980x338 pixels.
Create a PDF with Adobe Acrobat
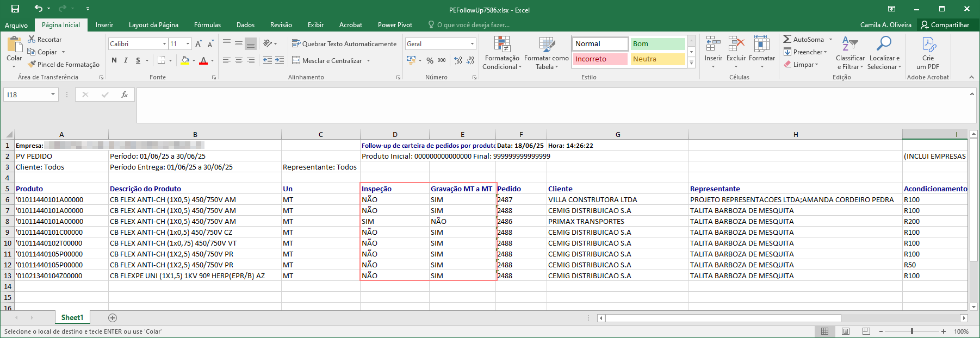pos(928,53)
